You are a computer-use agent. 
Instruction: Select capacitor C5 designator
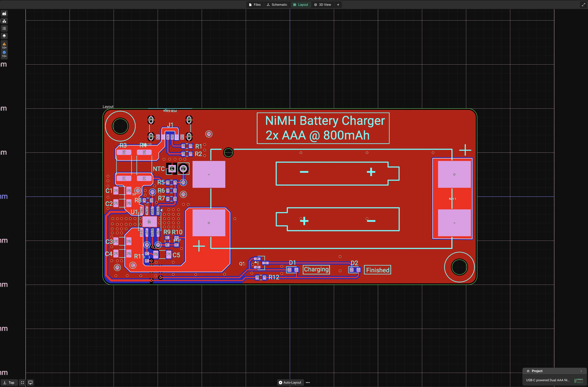pos(176,255)
